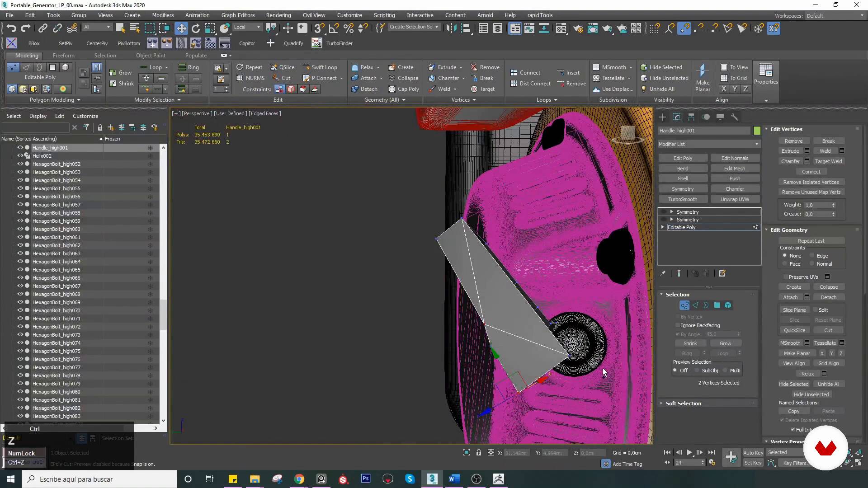Click the current frame number field
The width and height of the screenshot is (868, 488).
(x=687, y=463)
